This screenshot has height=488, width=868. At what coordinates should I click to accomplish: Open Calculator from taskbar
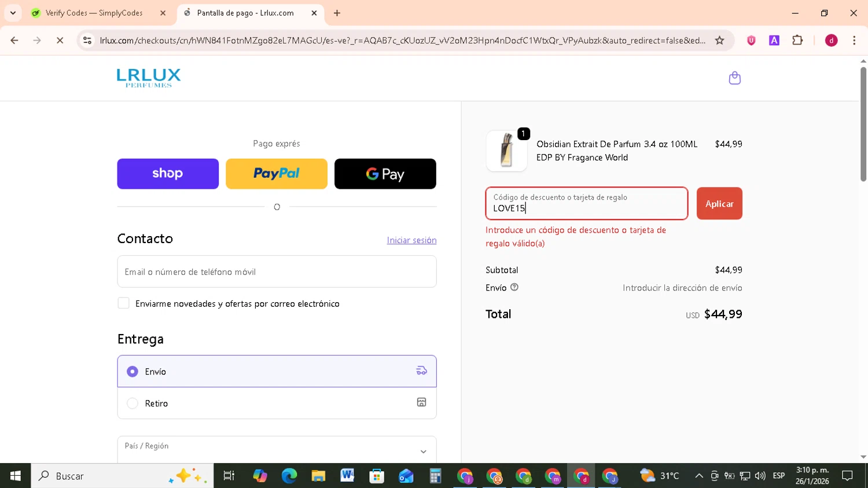pyautogui.click(x=435, y=476)
